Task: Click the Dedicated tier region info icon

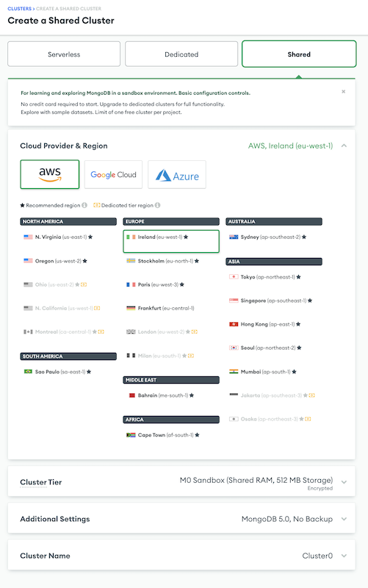Action: (x=158, y=205)
